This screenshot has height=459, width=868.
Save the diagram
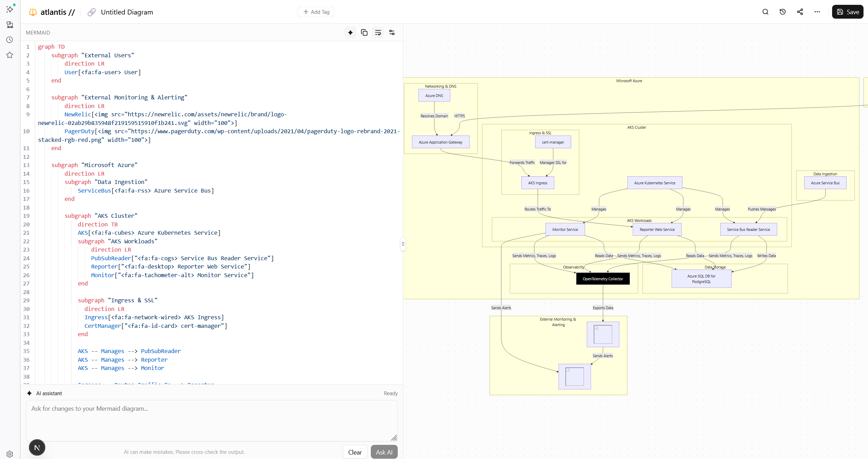click(848, 12)
